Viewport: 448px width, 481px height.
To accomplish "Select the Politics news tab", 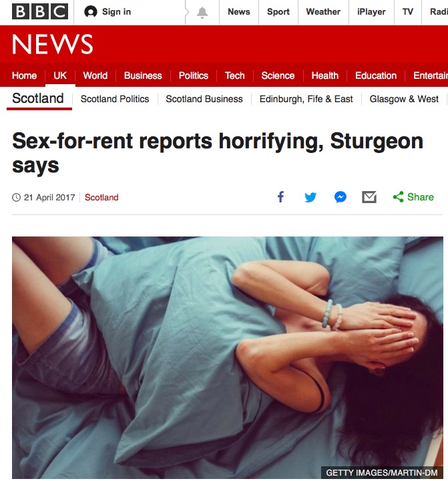I will coord(194,75).
